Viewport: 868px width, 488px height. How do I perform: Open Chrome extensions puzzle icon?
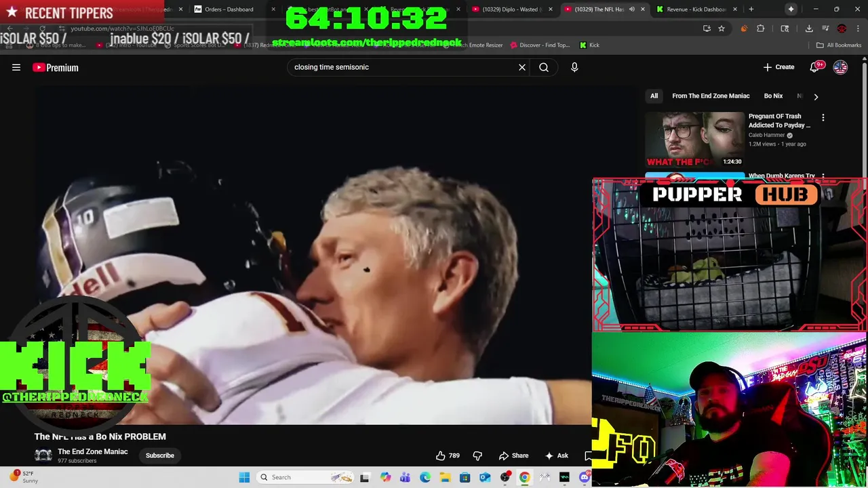760,28
